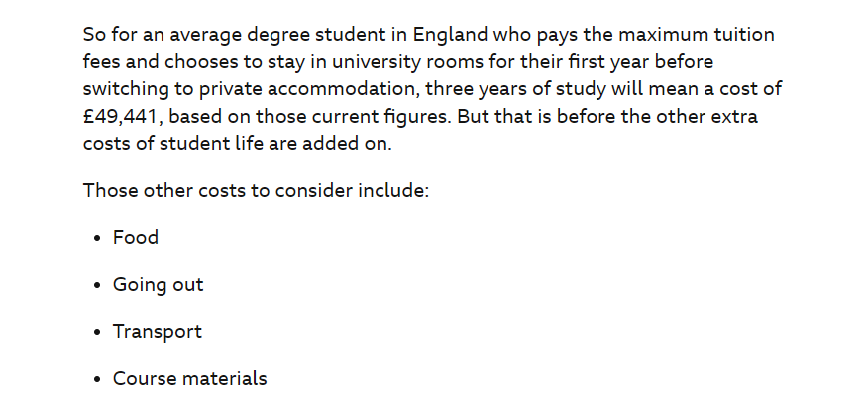Click the bullet before 'Transport'
The image size is (868, 406).
(98, 333)
